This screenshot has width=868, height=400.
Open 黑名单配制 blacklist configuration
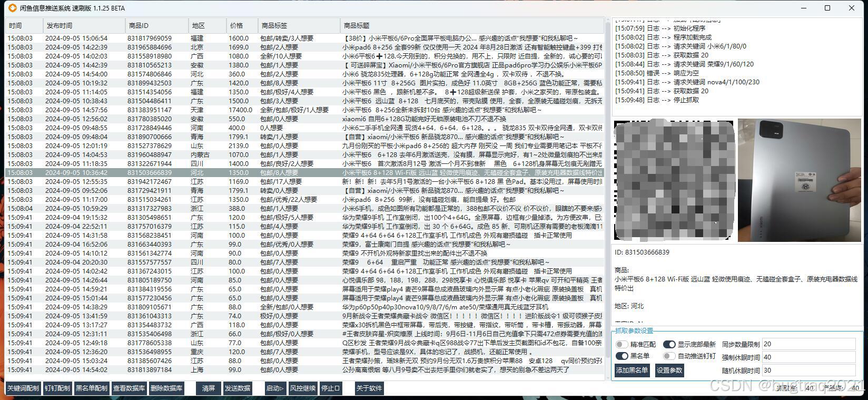point(92,388)
